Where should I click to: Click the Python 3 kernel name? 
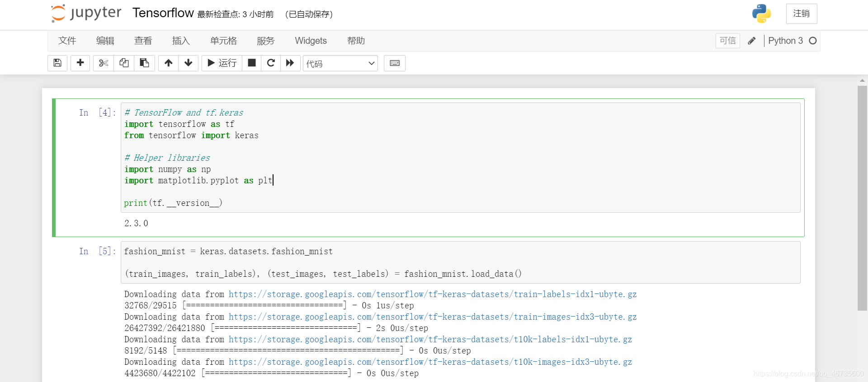(x=786, y=41)
